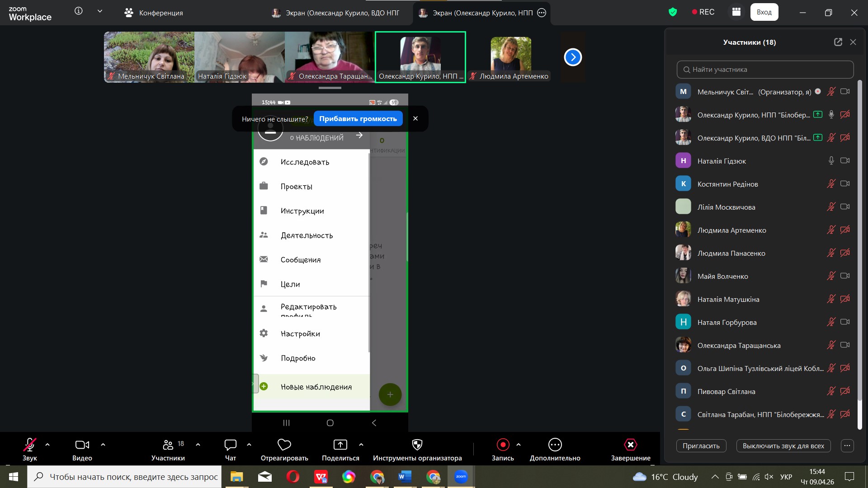This screenshot has width=868, height=488.
Task: Toggle Наталія Гідзюк's microphone in list
Action: pos(831,161)
